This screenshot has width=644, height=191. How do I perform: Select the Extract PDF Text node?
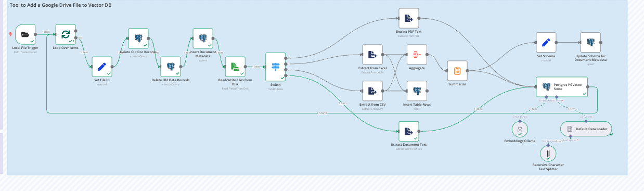pos(409,18)
